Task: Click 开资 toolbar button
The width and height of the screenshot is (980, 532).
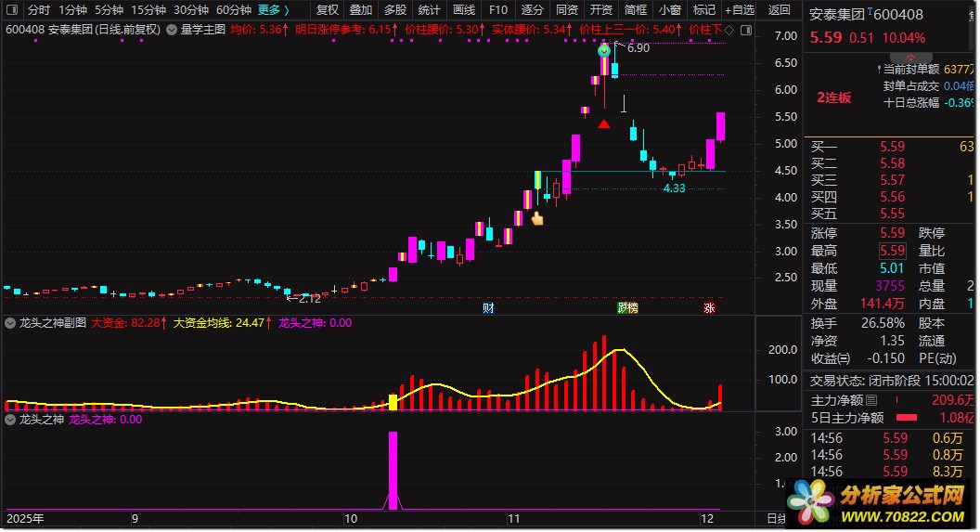Action: click(601, 10)
